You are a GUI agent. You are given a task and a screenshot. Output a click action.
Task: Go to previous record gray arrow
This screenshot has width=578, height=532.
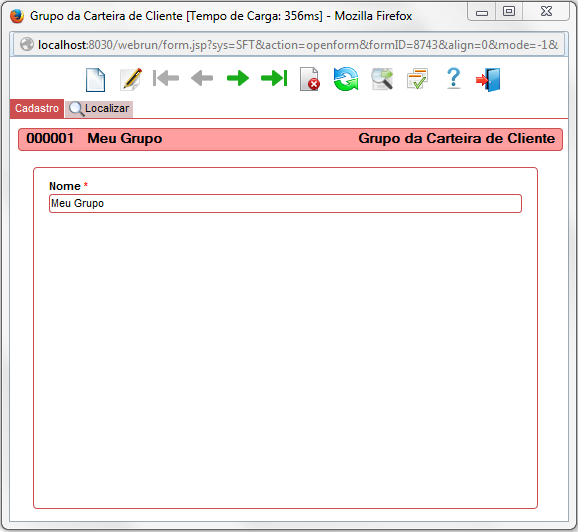click(x=202, y=78)
